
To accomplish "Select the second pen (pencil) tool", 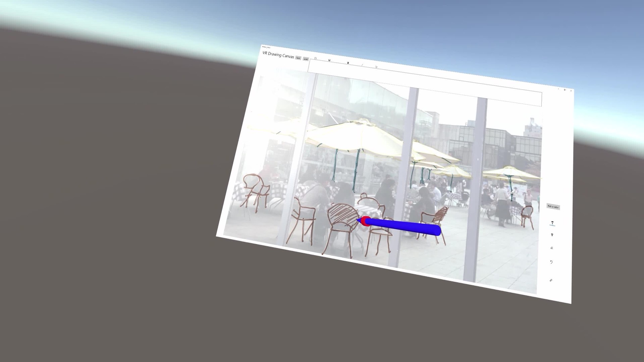I will click(552, 235).
